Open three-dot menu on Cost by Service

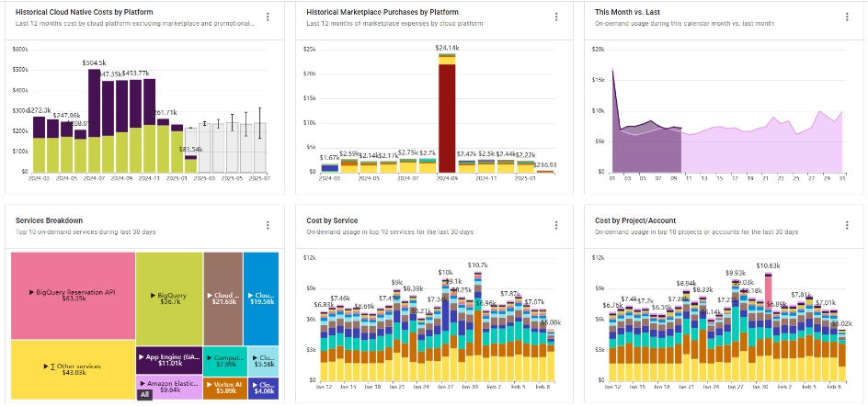pyautogui.click(x=556, y=225)
